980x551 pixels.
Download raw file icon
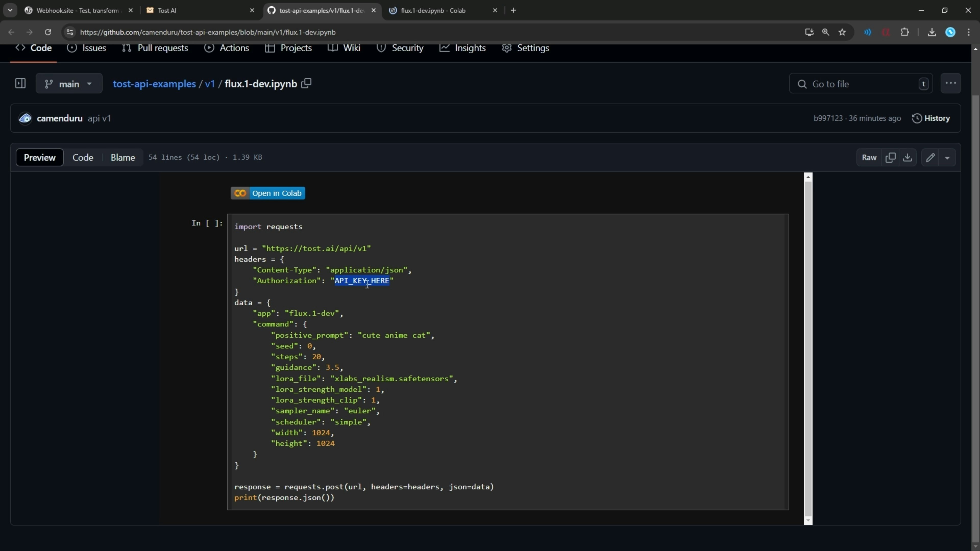click(907, 157)
